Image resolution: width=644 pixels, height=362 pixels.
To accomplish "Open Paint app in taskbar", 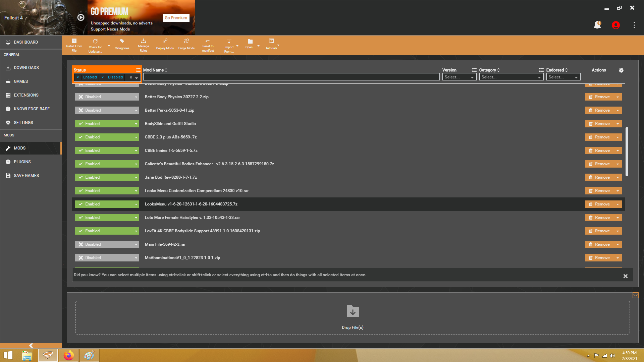I will [89, 355].
